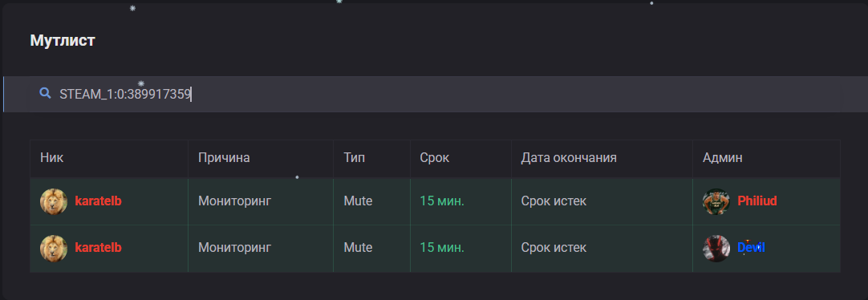Click 15 мин. term in Philiud's row
Screen dimensions: 868x300
coord(442,201)
